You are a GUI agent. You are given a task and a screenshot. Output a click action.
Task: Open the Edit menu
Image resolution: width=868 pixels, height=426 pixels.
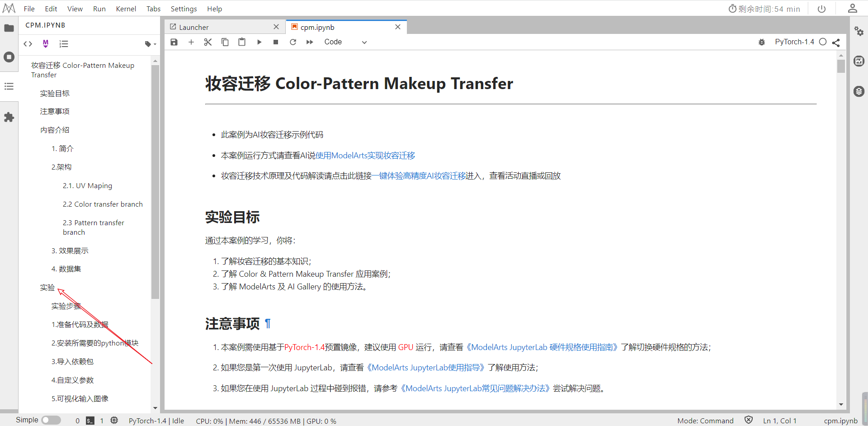tap(51, 9)
